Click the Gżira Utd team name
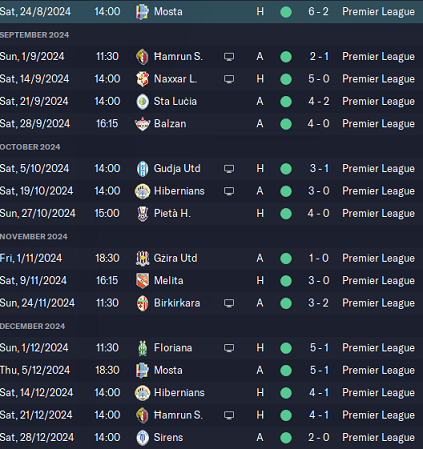Image resolution: width=423 pixels, height=449 pixels. 175,258
